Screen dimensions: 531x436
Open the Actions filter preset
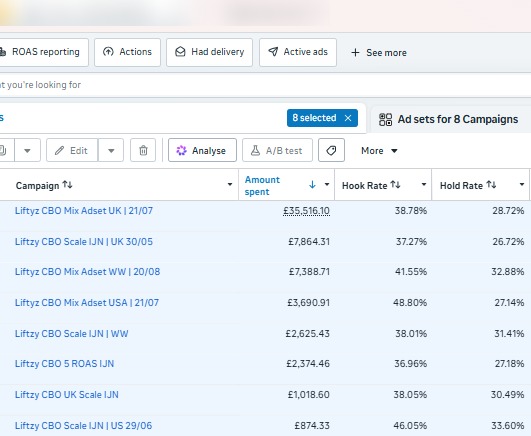(127, 52)
